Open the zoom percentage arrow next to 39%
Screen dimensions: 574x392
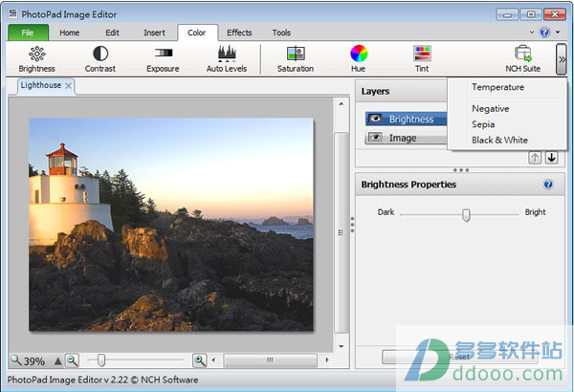point(57,361)
